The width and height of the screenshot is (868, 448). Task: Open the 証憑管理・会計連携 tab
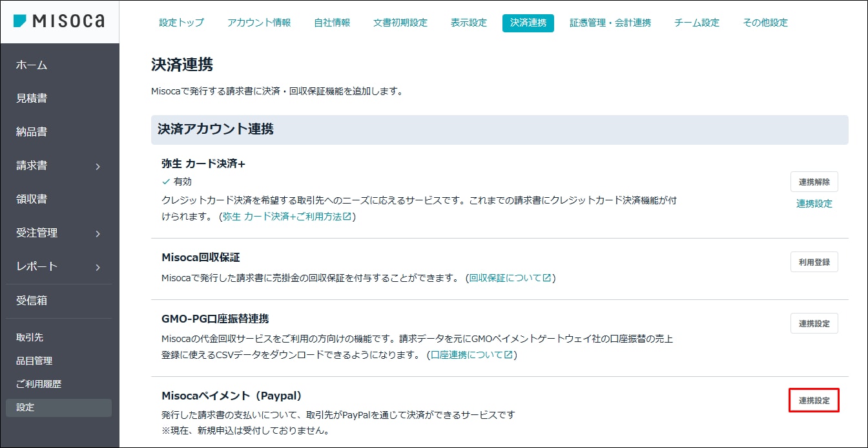(x=610, y=23)
